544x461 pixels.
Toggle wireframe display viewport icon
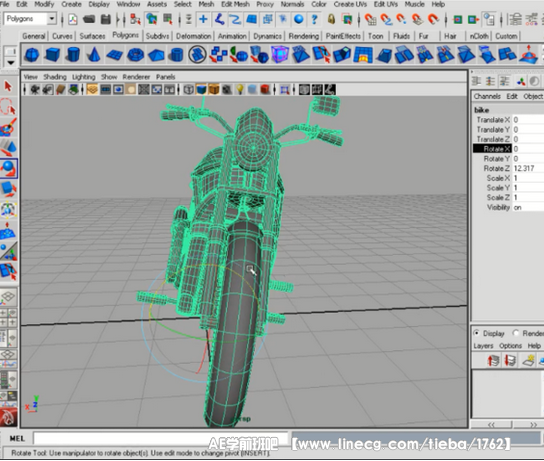(188, 89)
